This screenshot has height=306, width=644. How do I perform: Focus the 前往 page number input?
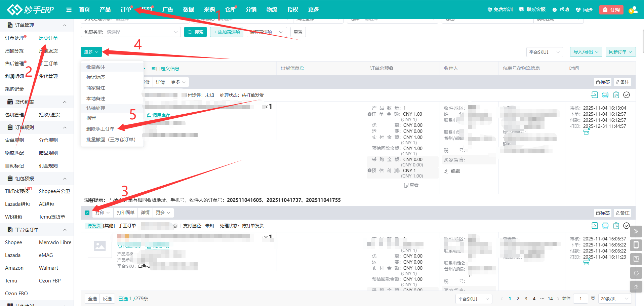click(x=580, y=299)
